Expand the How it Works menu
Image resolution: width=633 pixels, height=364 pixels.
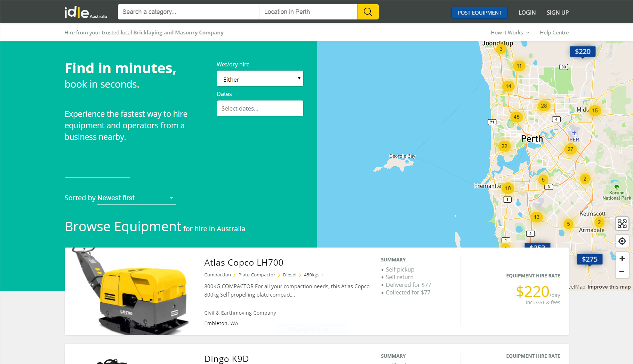510,32
